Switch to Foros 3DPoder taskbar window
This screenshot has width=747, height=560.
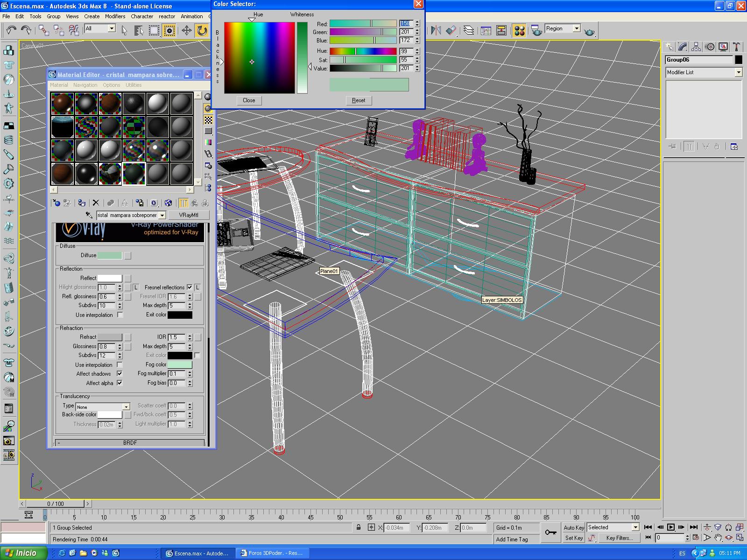pos(272,553)
